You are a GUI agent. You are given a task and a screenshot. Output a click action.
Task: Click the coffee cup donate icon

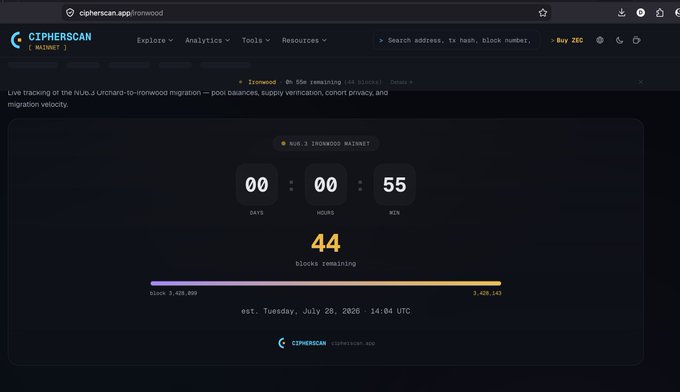[636, 40]
